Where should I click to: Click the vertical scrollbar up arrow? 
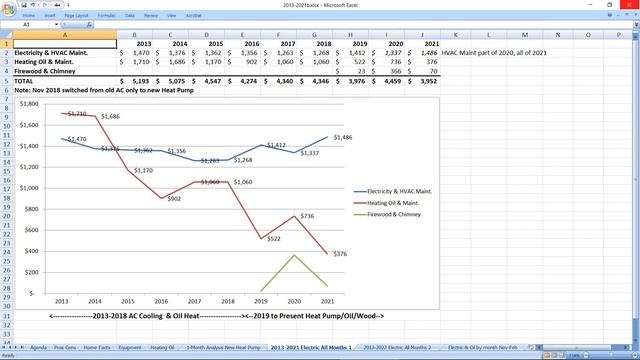pyautogui.click(x=636, y=37)
